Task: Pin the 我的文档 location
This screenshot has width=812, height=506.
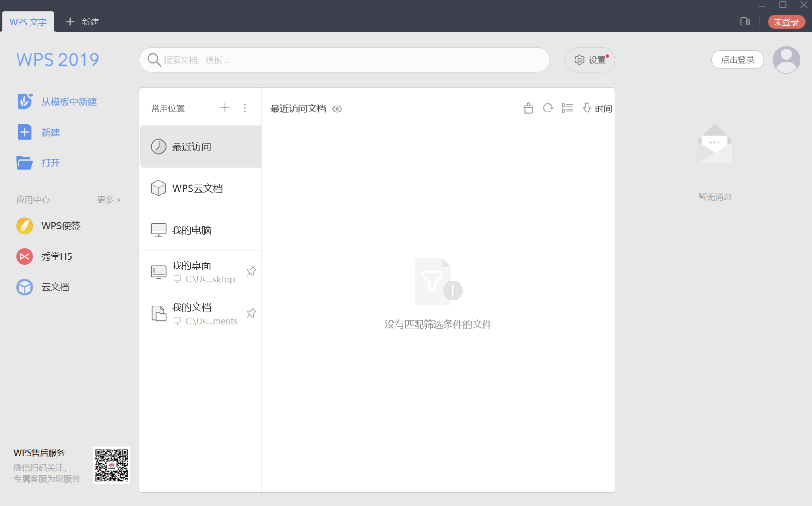Action: [x=251, y=313]
